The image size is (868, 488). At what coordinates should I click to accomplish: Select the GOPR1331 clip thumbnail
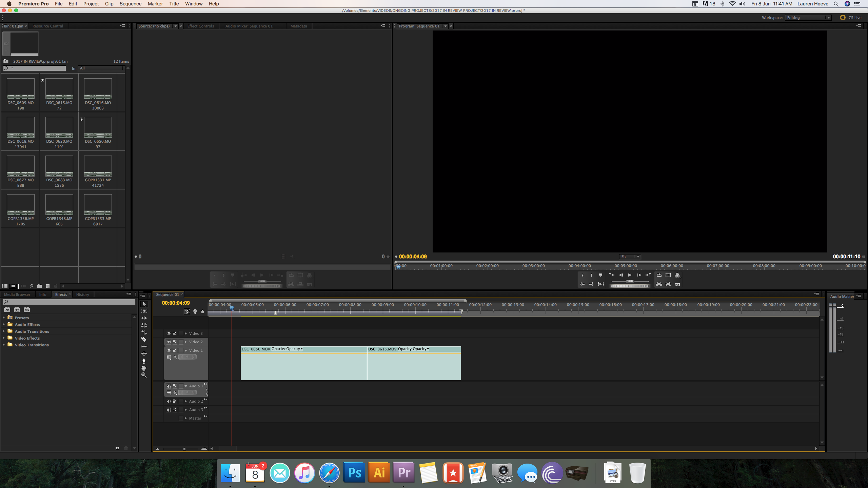tap(98, 166)
